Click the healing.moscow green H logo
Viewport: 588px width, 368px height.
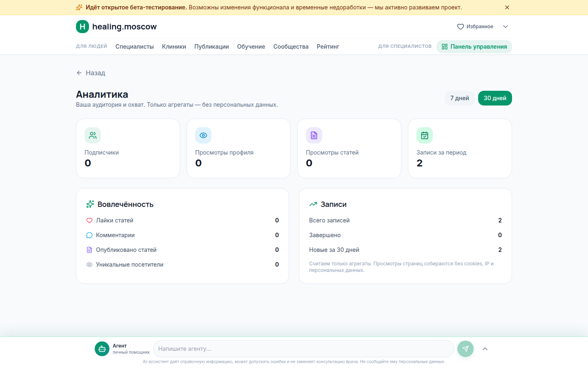click(82, 27)
